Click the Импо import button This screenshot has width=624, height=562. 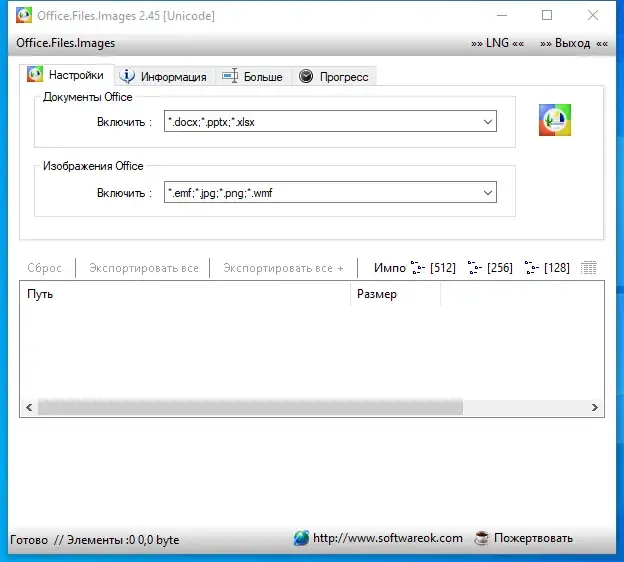[x=390, y=268]
